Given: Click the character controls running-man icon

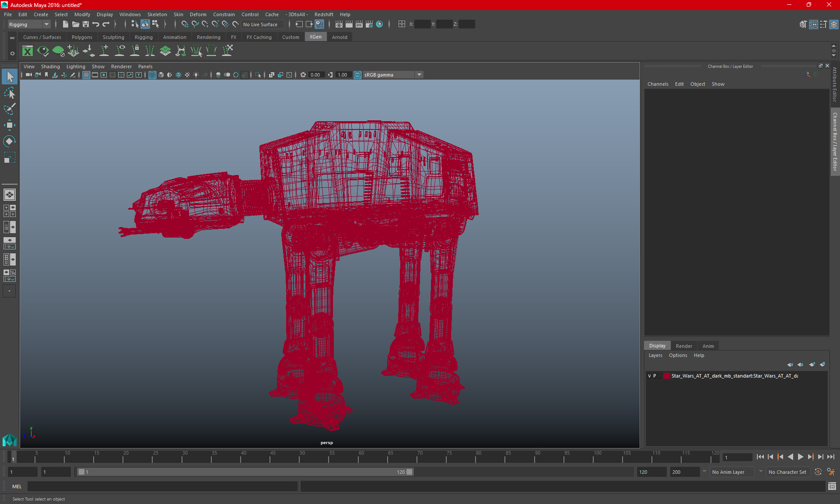Looking at the screenshot, I should pos(831,472).
